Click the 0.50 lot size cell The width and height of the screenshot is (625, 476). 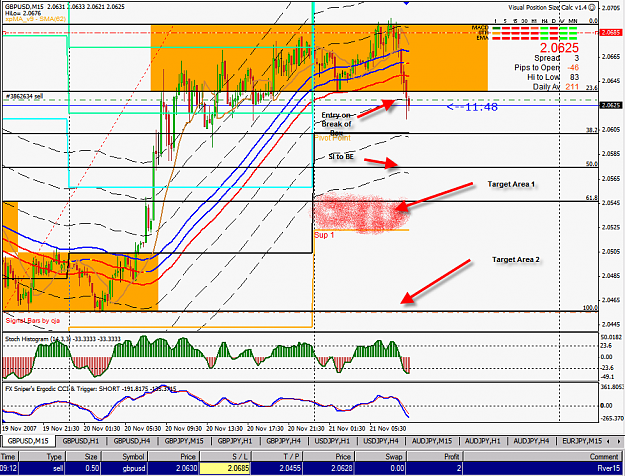point(83,468)
